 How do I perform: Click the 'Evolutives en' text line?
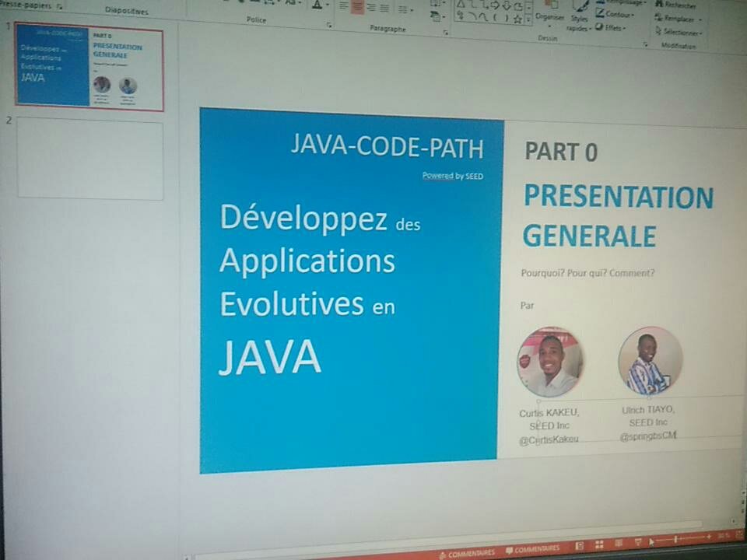307,304
